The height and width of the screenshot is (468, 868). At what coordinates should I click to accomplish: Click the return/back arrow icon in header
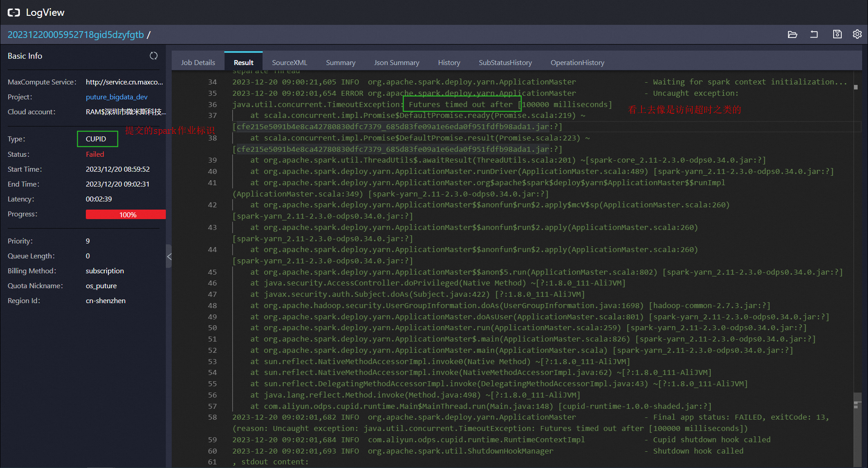tap(814, 34)
